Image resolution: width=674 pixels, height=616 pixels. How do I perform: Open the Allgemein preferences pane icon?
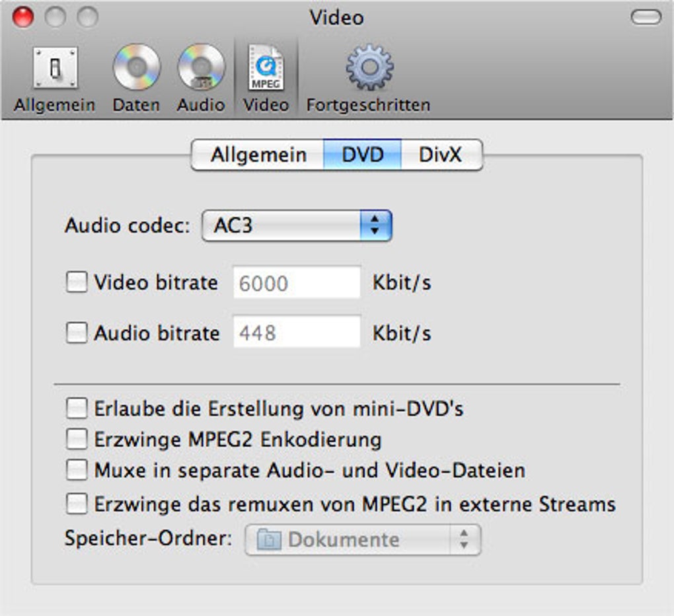[x=55, y=69]
